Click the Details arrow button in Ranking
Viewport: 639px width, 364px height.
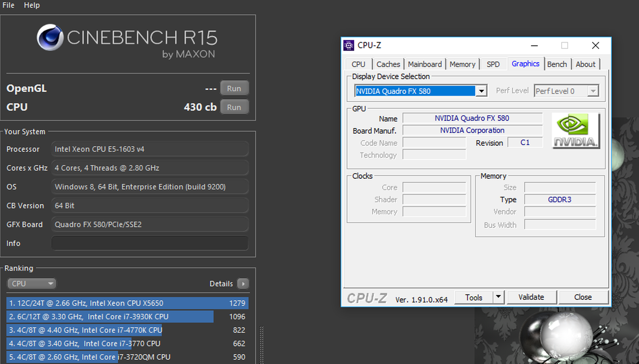(x=243, y=284)
